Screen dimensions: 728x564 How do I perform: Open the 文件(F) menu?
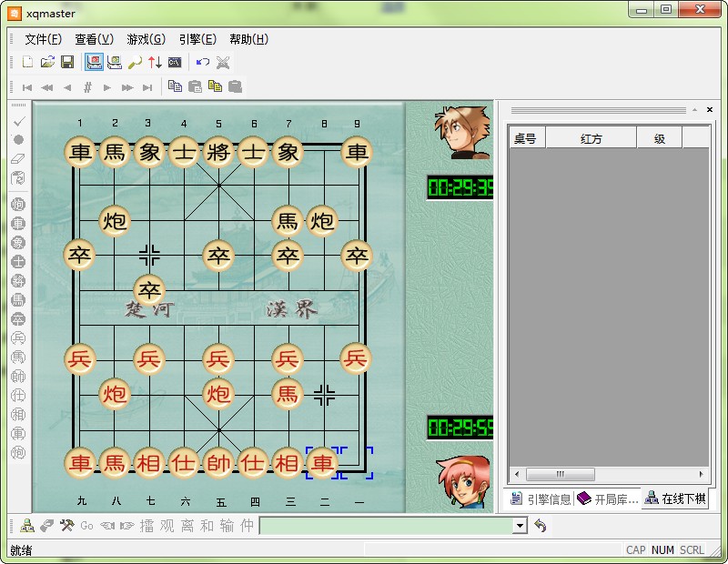pos(43,39)
